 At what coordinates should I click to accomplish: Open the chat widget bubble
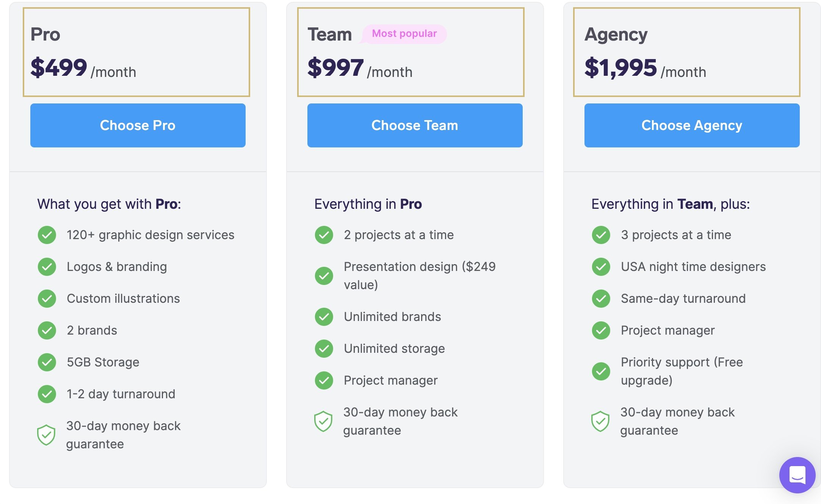point(797,475)
